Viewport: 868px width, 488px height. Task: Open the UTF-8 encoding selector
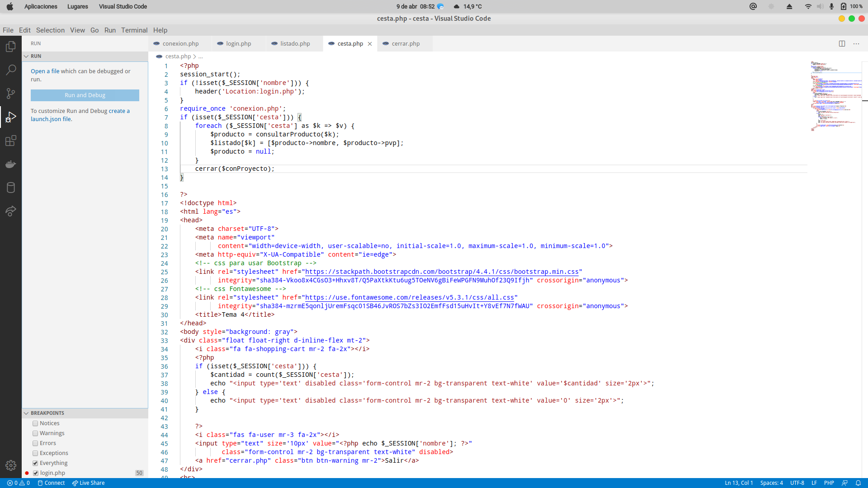tap(797, 483)
